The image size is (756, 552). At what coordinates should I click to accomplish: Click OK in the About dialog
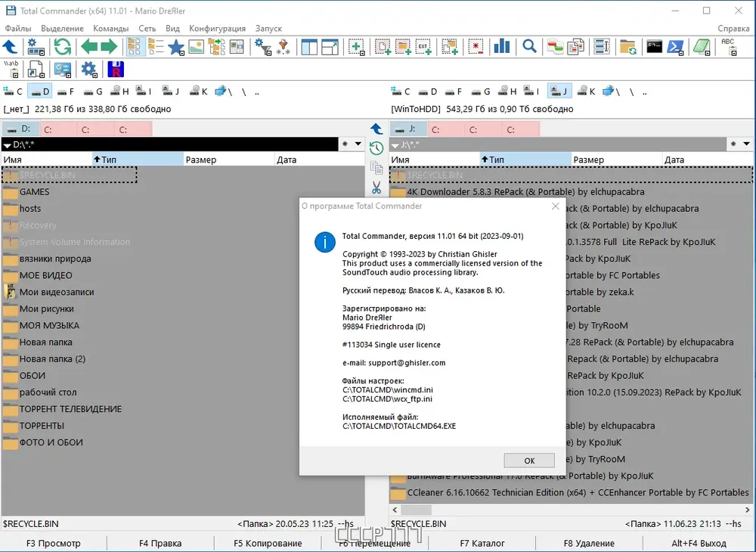[x=529, y=461]
